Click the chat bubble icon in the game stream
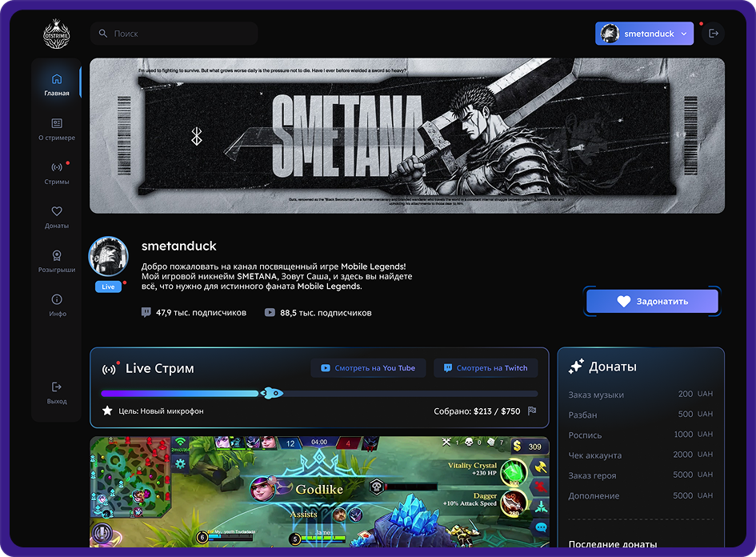Viewport: 756px width, 557px height. coord(541,527)
